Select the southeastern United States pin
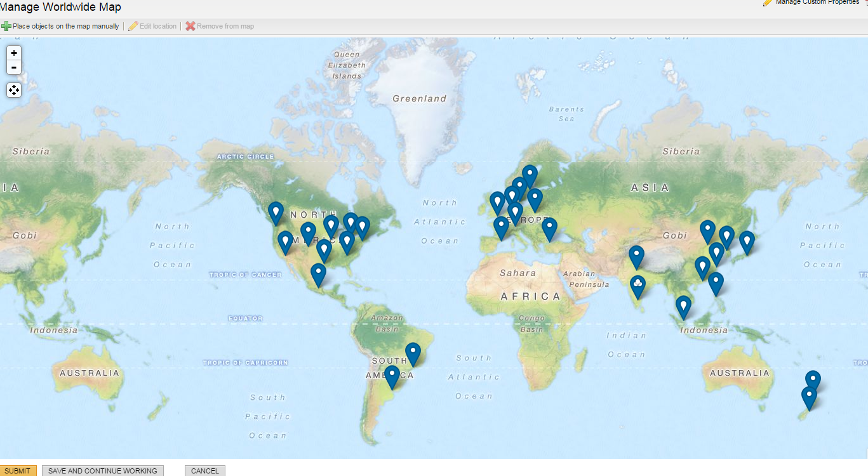 [x=347, y=243]
